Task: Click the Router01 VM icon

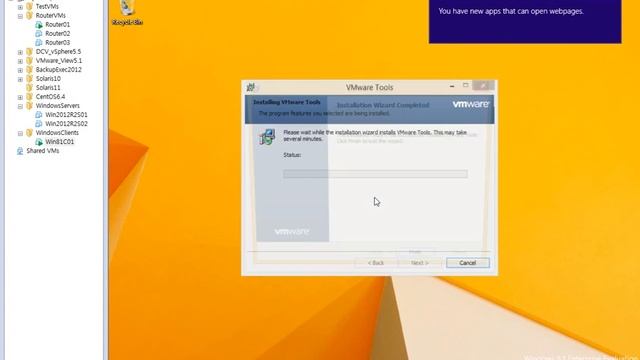Action: tap(39, 24)
